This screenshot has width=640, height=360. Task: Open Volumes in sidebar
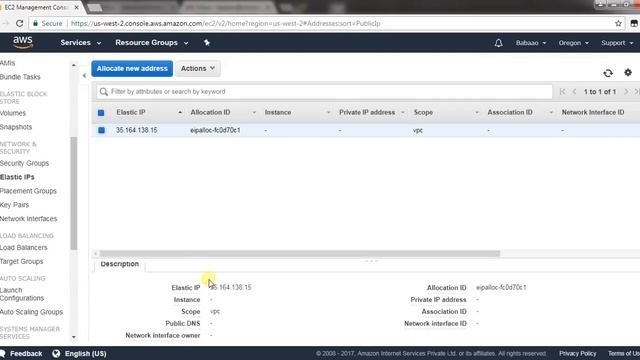tap(13, 113)
